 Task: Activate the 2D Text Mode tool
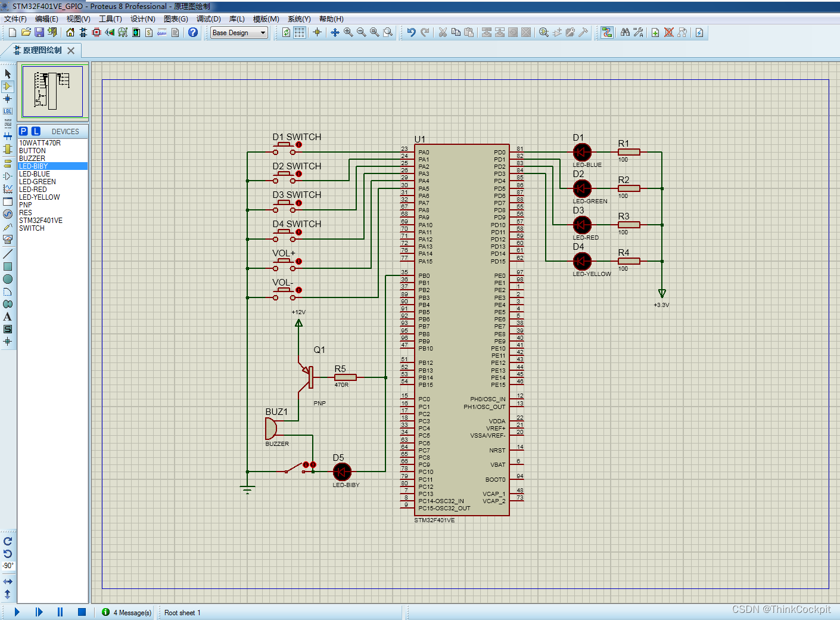point(8,317)
